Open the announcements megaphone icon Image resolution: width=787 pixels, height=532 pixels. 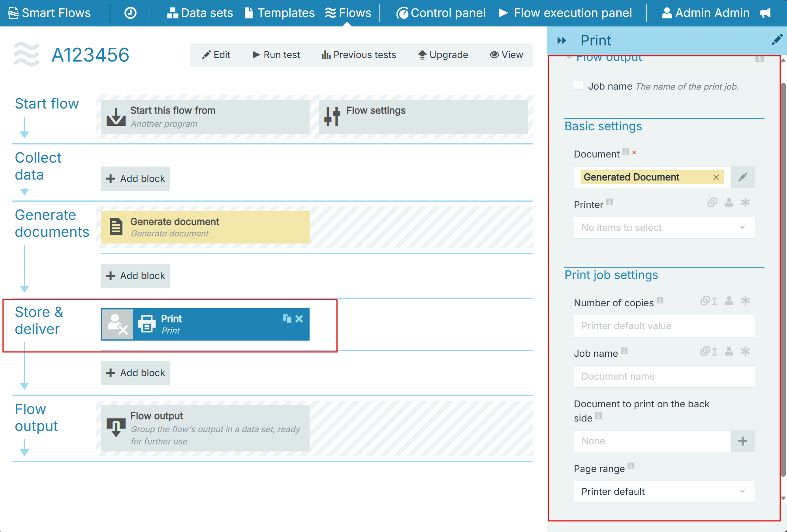point(765,13)
